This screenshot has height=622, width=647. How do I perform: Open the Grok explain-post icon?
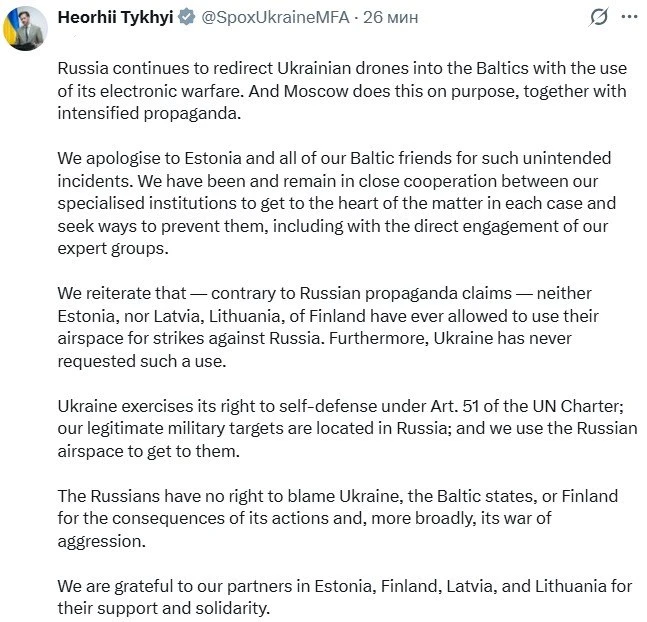pos(598,17)
